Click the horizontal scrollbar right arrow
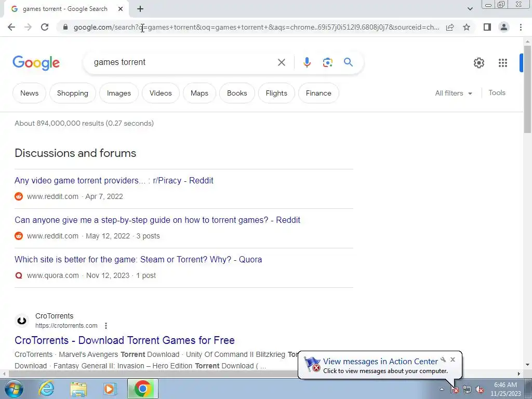This screenshot has width=532, height=399. point(519,374)
